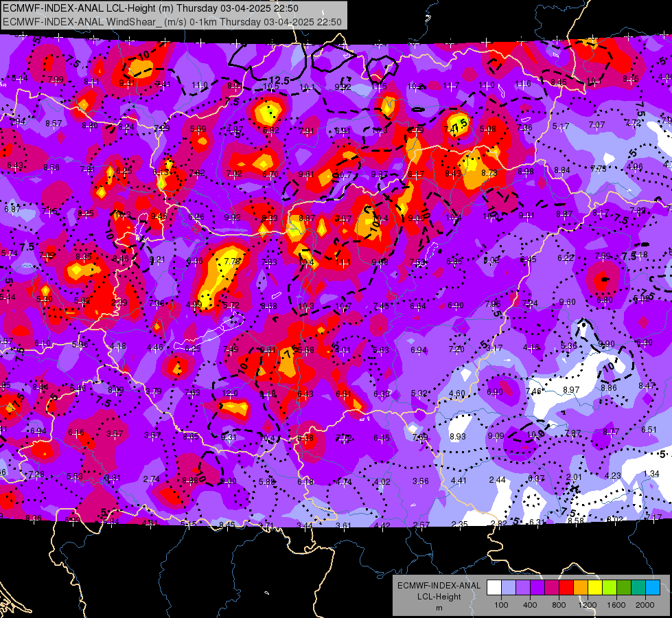Screen dimensions: 672x618
Task: Click the wind shear value '3.56'
Action: [420, 481]
